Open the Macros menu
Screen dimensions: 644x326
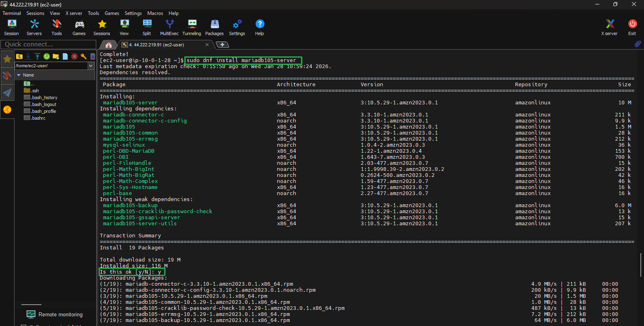tap(155, 13)
